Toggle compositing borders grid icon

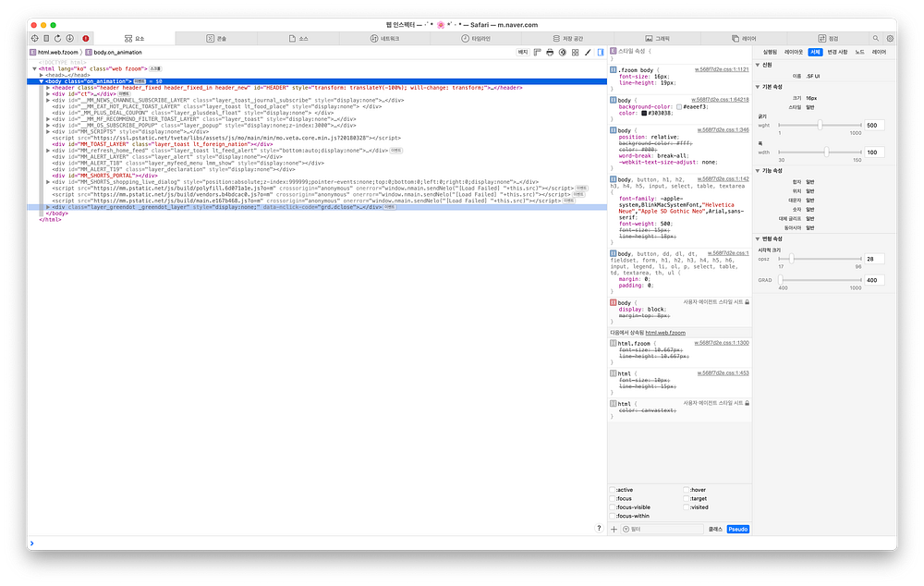click(x=575, y=53)
